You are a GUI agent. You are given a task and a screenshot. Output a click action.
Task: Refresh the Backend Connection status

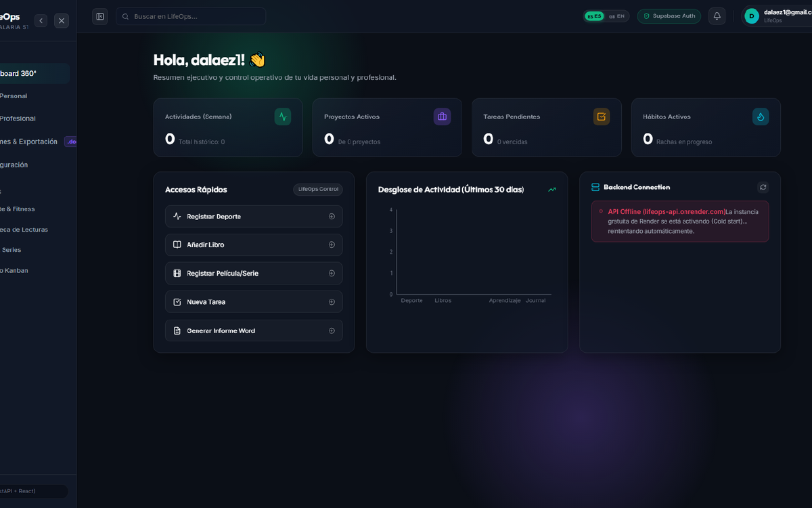point(763,187)
